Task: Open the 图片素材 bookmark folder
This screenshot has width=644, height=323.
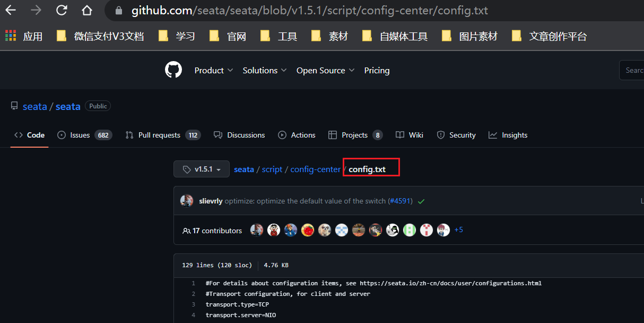Action: 469,36
